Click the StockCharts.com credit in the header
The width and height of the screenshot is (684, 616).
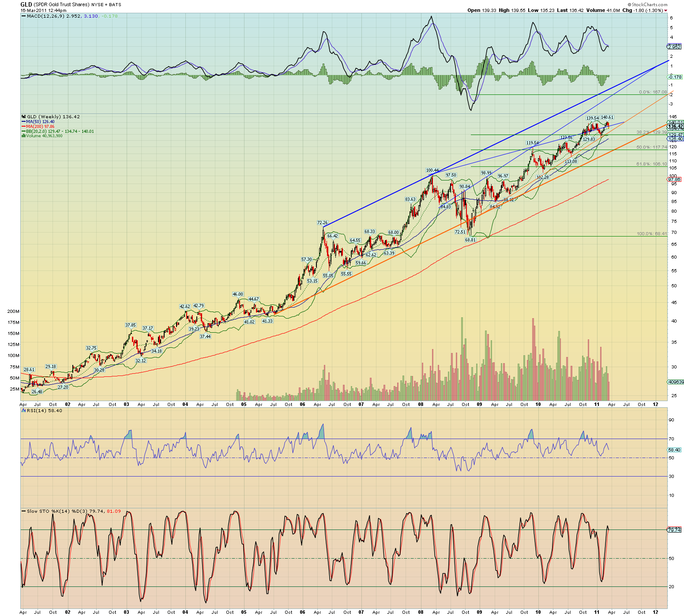[x=648, y=4]
